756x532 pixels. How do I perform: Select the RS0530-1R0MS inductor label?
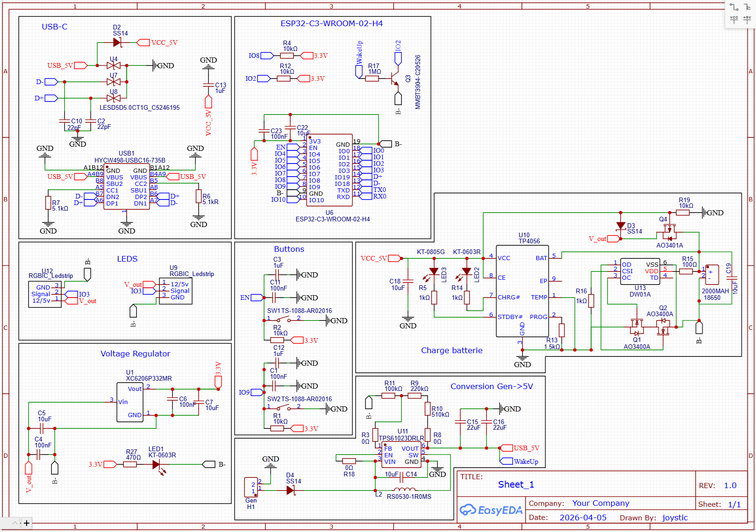tap(409, 497)
